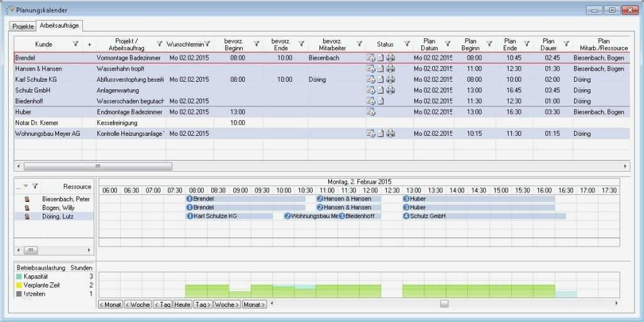This screenshot has height=322, width=644.
Task: Click the resource list scrollbar thumb
Action: pos(31,250)
